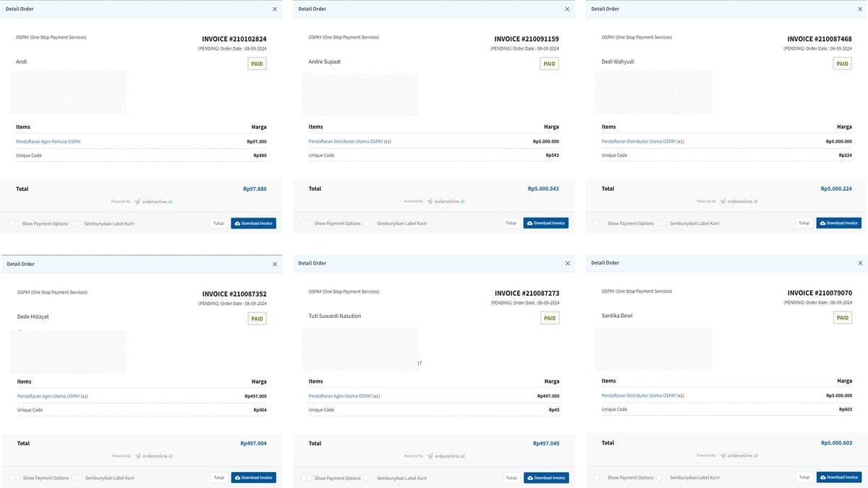Open the Pendaftaran Agen Pemula OSPAY item link

[x=48, y=142]
